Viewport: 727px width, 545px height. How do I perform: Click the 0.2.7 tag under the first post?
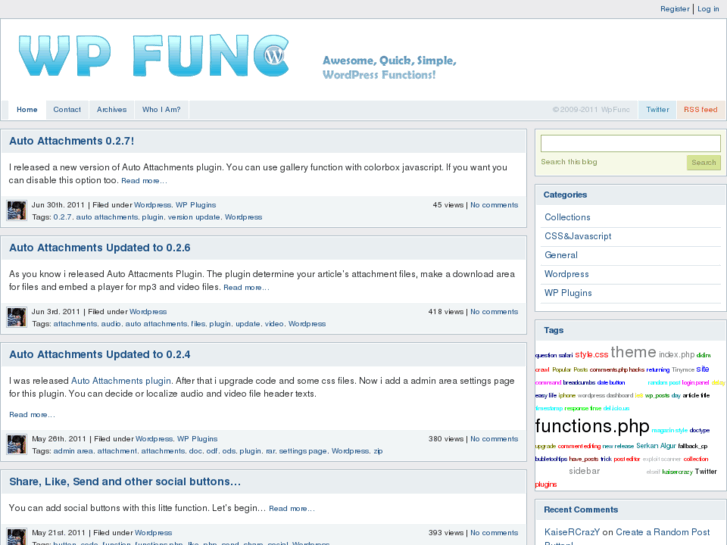coord(62,217)
